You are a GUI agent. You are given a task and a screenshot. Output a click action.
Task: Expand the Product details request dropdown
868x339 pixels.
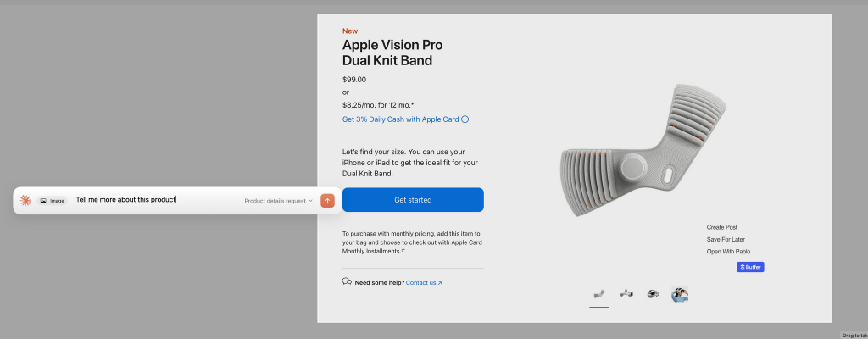(x=278, y=201)
